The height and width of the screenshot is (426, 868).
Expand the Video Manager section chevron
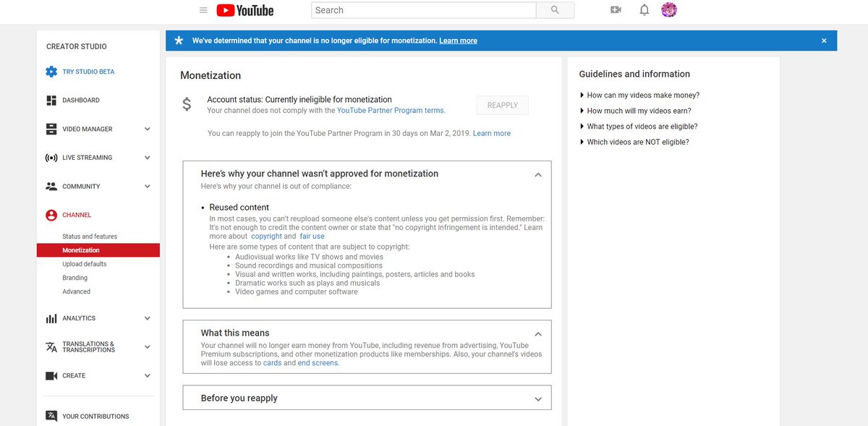click(148, 129)
